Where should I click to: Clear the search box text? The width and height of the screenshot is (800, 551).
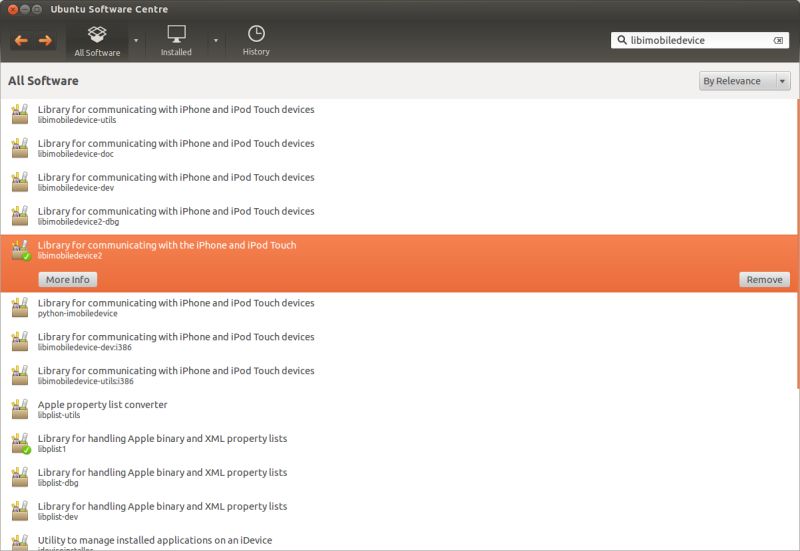click(x=778, y=40)
